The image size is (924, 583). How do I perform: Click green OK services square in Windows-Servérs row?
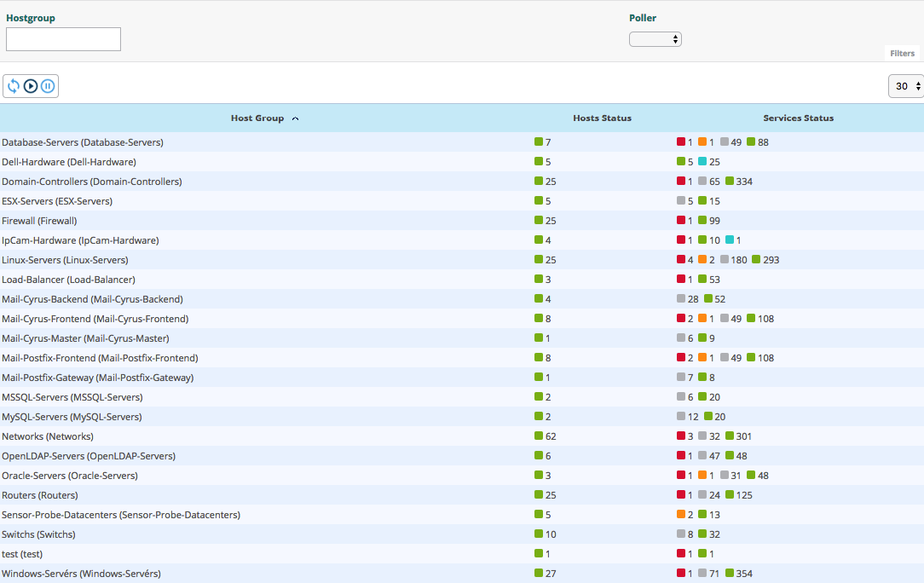[x=731, y=574]
